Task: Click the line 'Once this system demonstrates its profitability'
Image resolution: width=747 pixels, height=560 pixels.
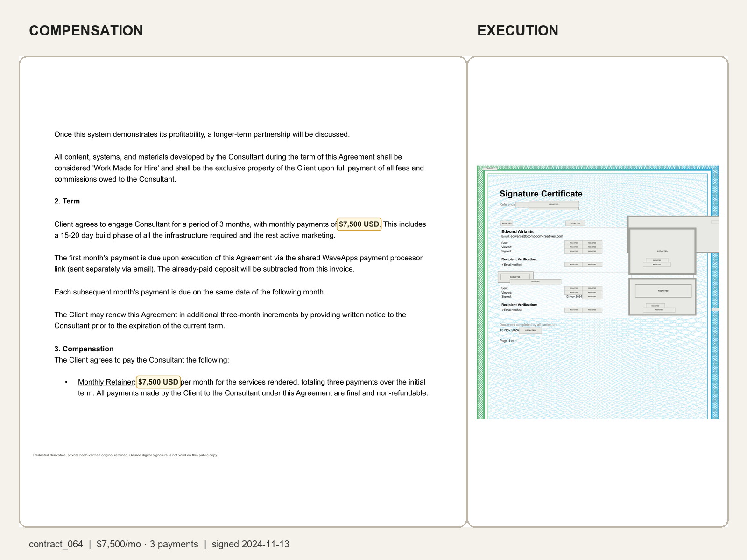Action: 202,134
